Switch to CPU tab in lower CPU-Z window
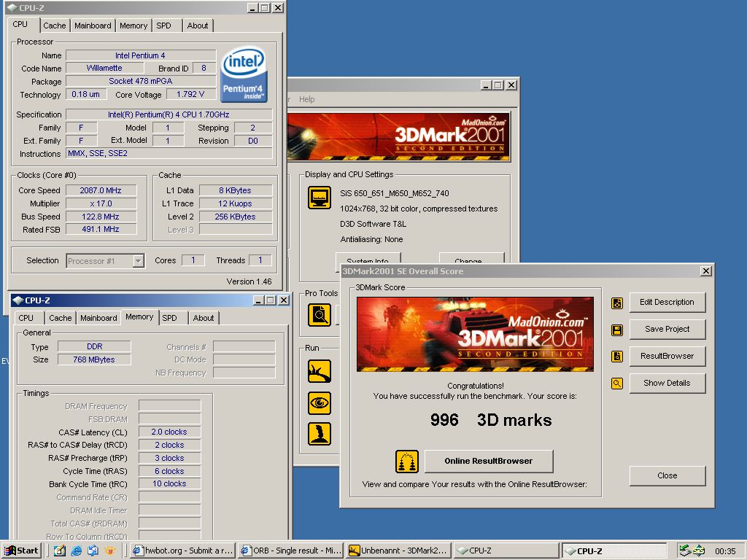 click(26, 318)
